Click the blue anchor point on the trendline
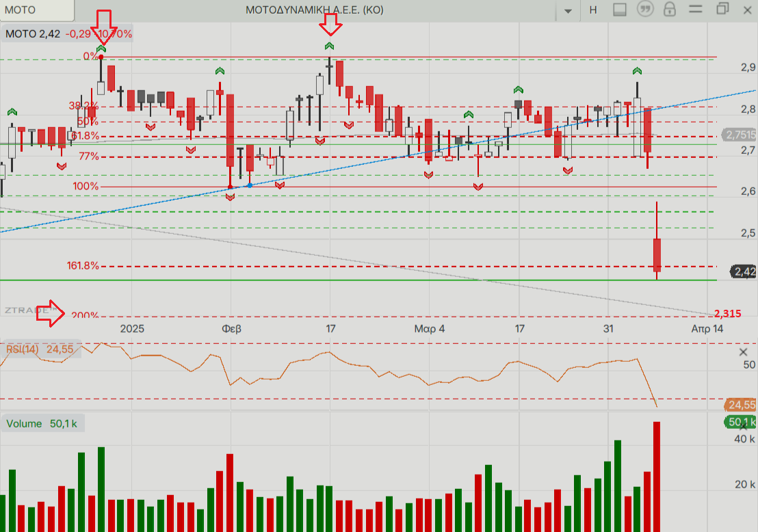The image size is (758, 532). pyautogui.click(x=250, y=185)
